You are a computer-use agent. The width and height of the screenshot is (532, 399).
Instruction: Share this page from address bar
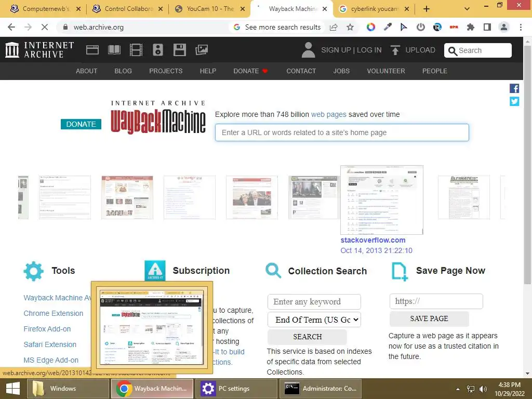click(x=334, y=27)
